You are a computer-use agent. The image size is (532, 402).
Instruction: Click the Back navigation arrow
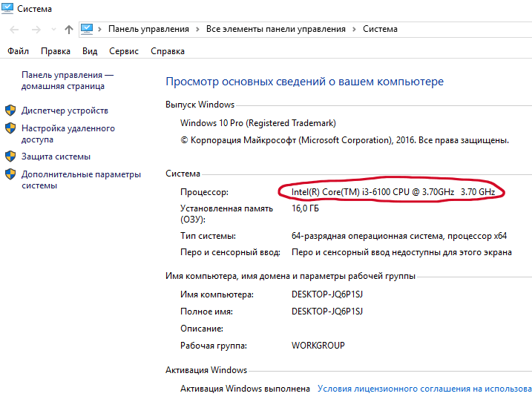coord(14,30)
